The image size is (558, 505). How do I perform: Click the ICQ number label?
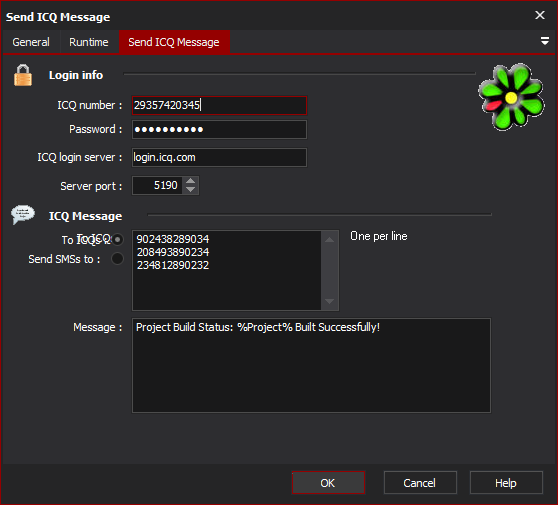(x=90, y=105)
